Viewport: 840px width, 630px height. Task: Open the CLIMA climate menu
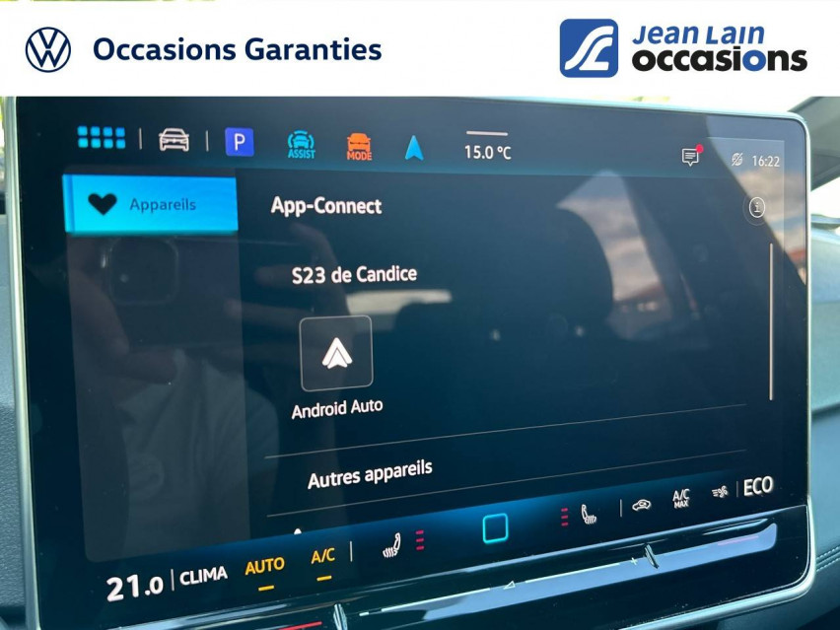click(x=203, y=577)
